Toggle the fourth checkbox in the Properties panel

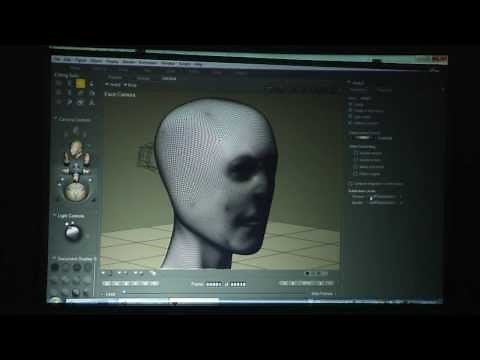click(x=350, y=123)
